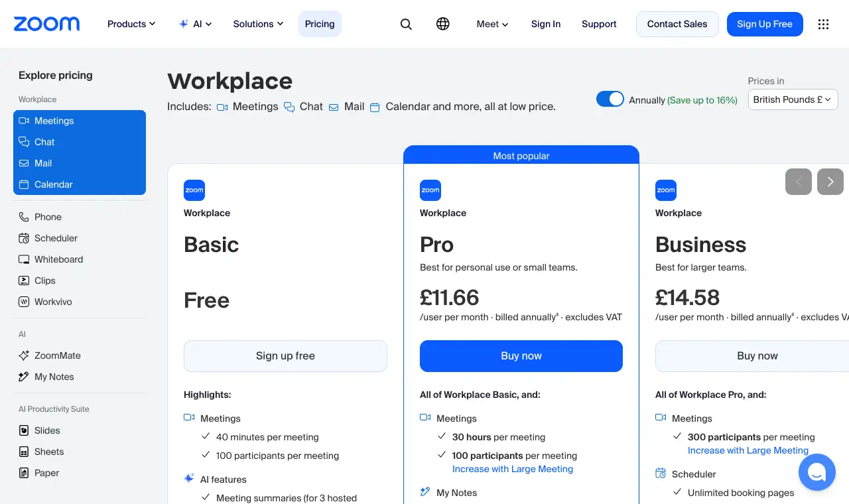Select Mail in pricing sidebar
The height and width of the screenshot is (504, 849).
pos(80,163)
